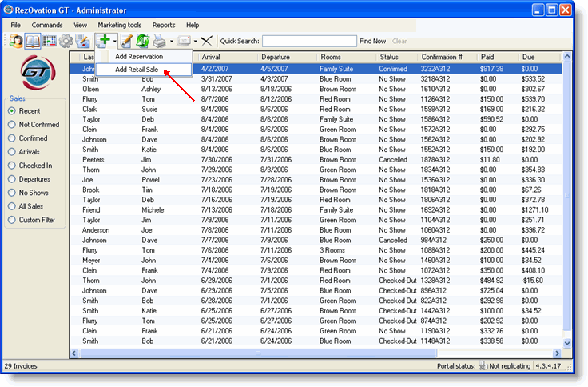Select the All Sales filter
The height and width of the screenshot is (387, 588).
(x=26, y=206)
